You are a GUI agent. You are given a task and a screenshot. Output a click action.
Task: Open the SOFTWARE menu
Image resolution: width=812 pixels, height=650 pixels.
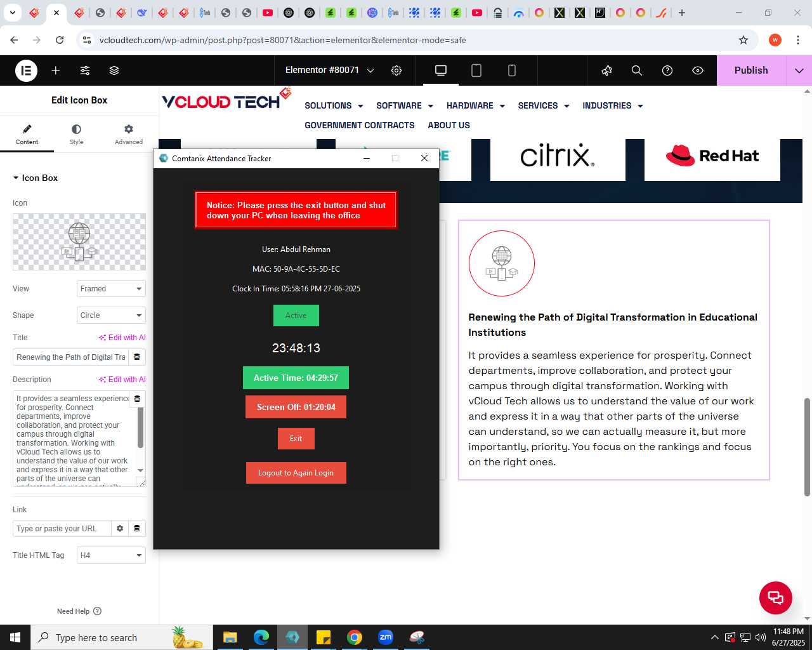pyautogui.click(x=405, y=106)
